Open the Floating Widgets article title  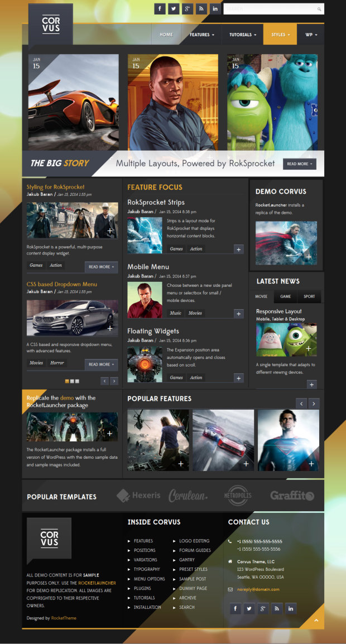tap(153, 331)
